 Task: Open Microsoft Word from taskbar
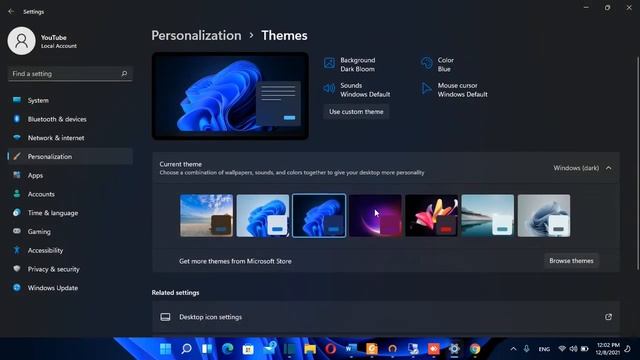click(x=351, y=349)
